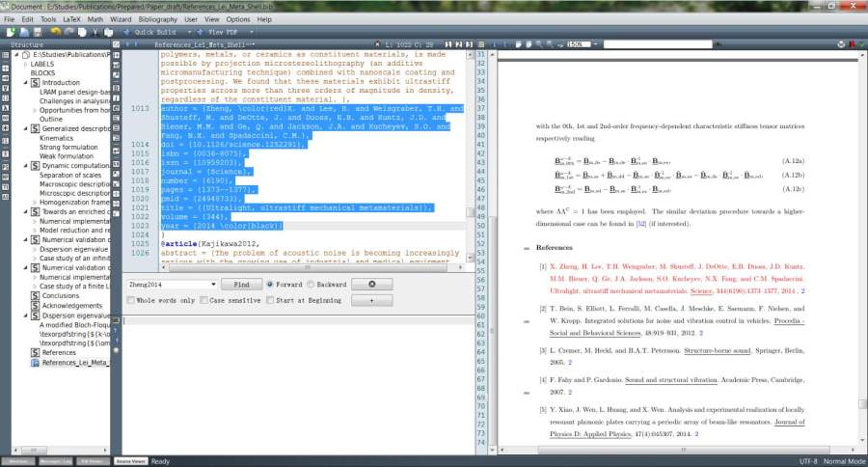Click the Undo arrow icon
Screen dimensions: 868x467
tap(56, 32)
